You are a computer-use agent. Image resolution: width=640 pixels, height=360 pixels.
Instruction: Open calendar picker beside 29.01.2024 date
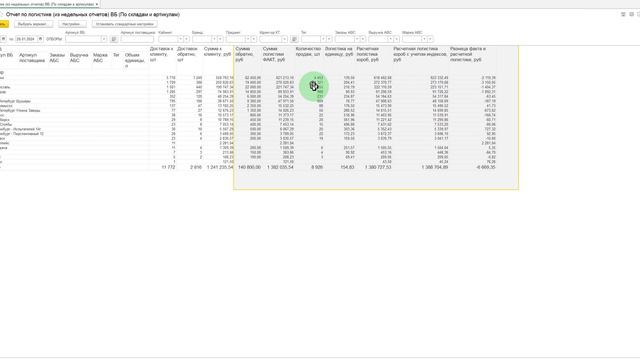point(40,39)
